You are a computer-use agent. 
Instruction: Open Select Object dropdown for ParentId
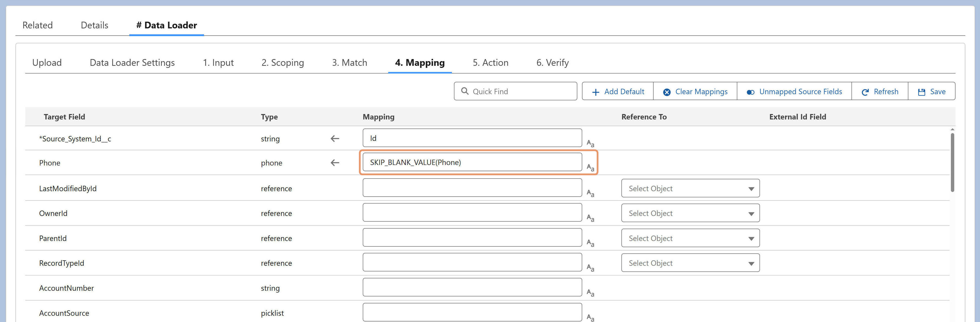point(690,238)
